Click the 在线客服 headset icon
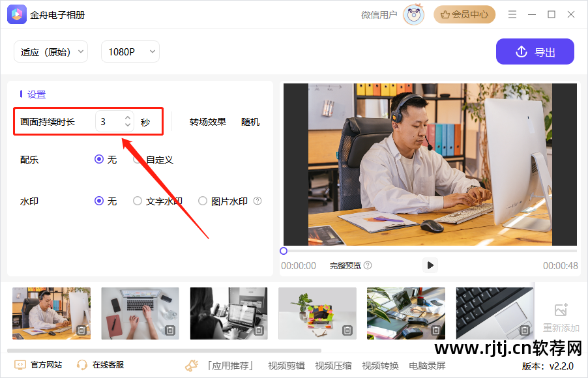This screenshot has height=378, width=588. click(81, 366)
